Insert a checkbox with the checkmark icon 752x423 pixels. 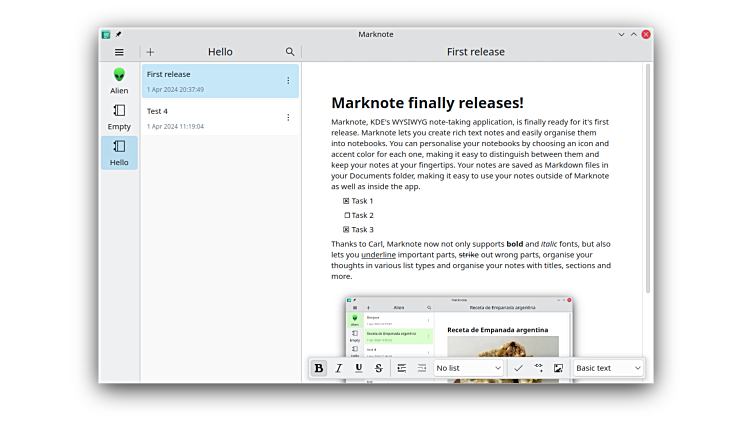pyautogui.click(x=518, y=368)
